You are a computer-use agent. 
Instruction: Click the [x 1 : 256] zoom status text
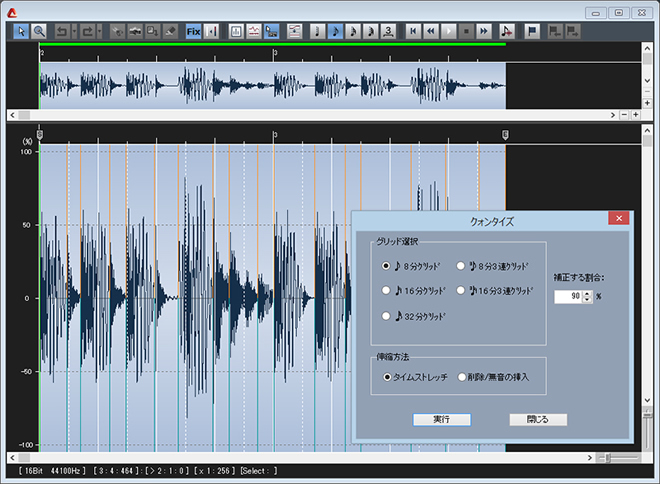(215, 471)
